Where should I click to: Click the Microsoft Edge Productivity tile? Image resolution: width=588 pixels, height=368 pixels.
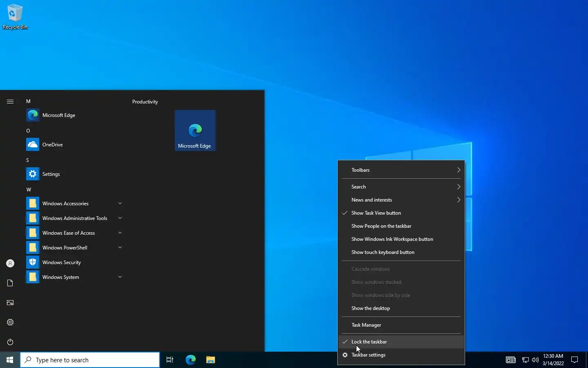[195, 130]
